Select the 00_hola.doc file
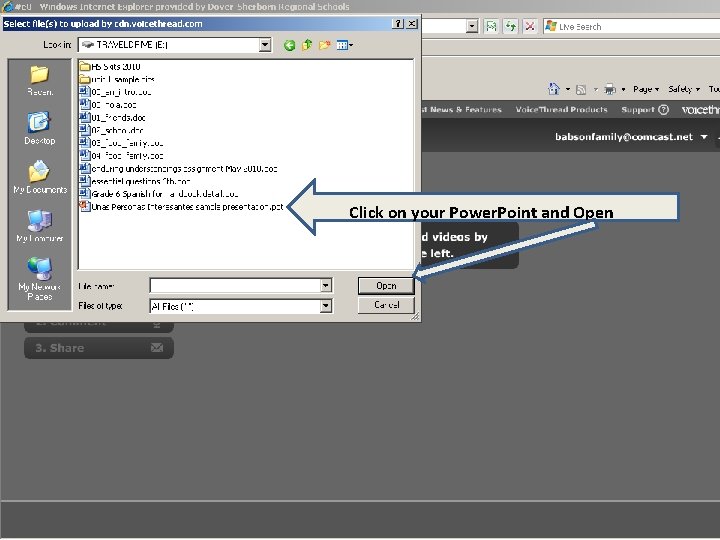 coord(108,105)
